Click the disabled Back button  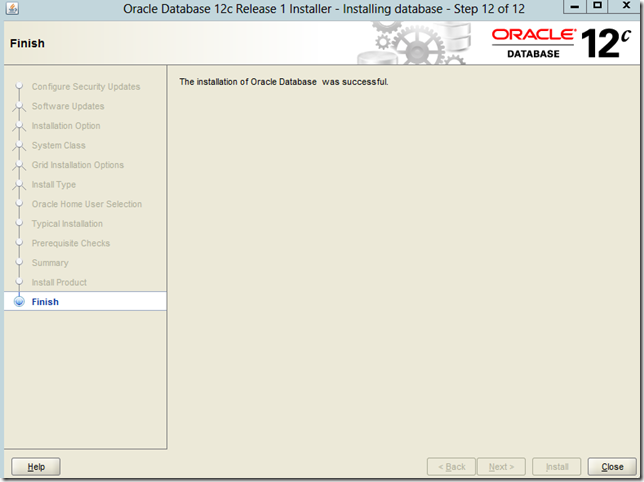pos(451,466)
